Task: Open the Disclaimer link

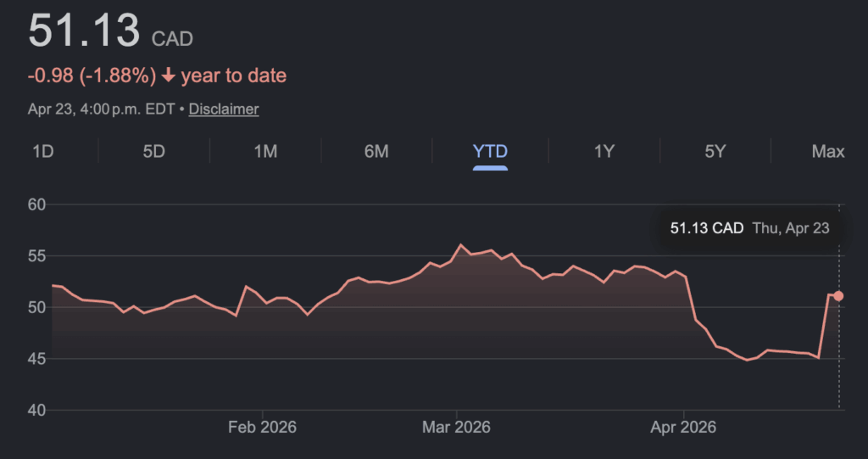Action: point(224,109)
